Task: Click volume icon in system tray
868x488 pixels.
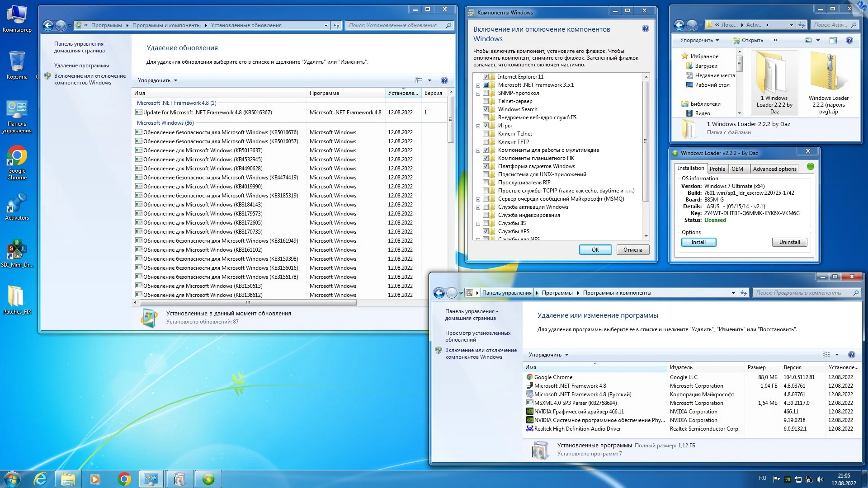Action: [x=820, y=479]
